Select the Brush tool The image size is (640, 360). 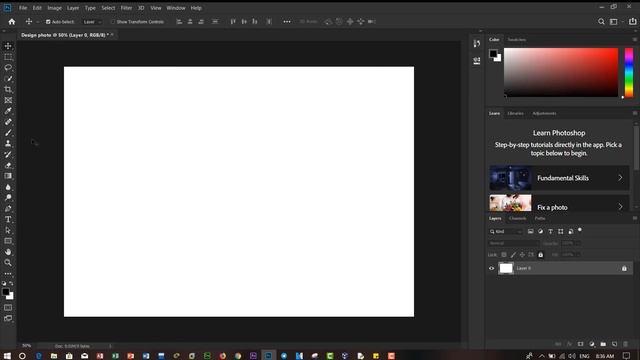coord(8,133)
